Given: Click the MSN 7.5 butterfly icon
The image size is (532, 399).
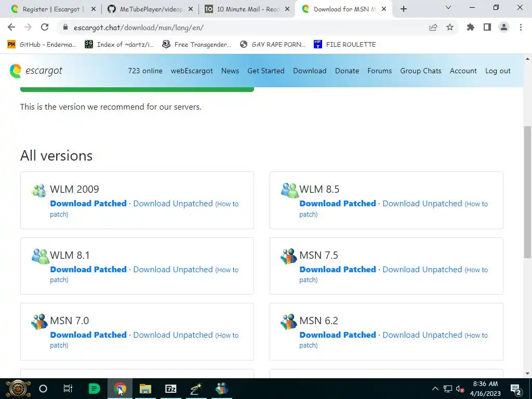Looking at the screenshot, I should tap(289, 256).
